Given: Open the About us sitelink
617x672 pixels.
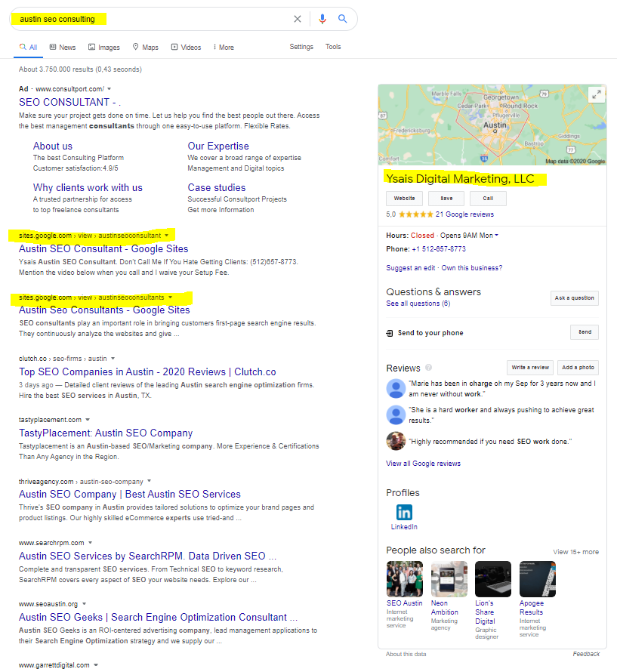Looking at the screenshot, I should [53, 146].
